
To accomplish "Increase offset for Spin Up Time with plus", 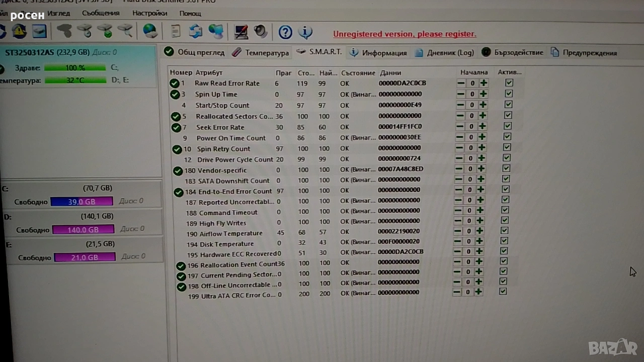I will coord(484,94).
